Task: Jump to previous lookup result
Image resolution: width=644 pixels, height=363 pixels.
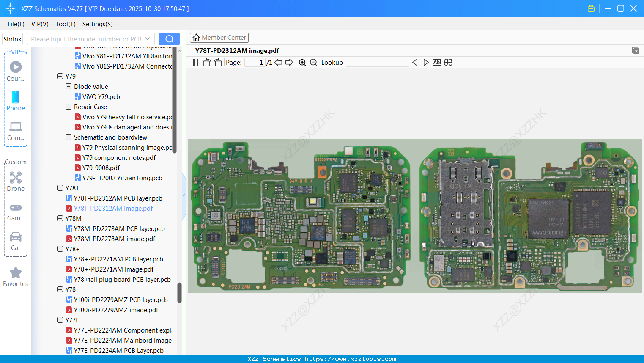Action: pos(415,63)
